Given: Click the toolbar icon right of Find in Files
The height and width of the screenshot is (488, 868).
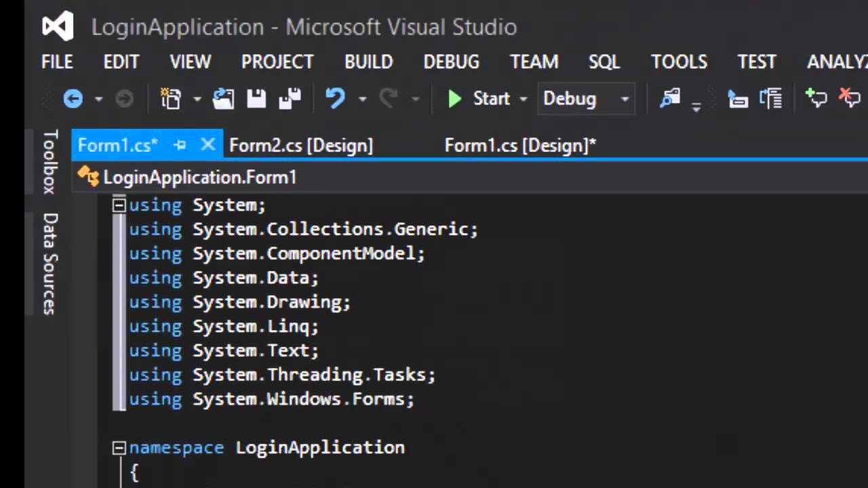Looking at the screenshot, I should point(738,99).
